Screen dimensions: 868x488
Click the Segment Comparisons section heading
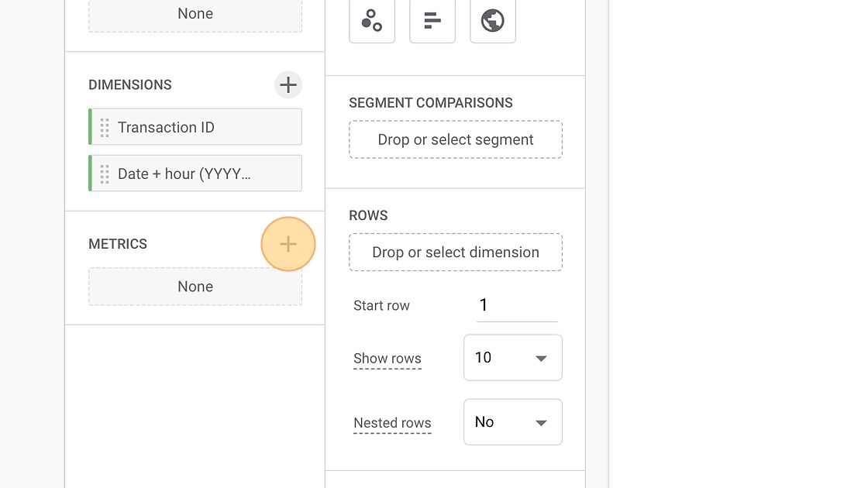coord(431,103)
